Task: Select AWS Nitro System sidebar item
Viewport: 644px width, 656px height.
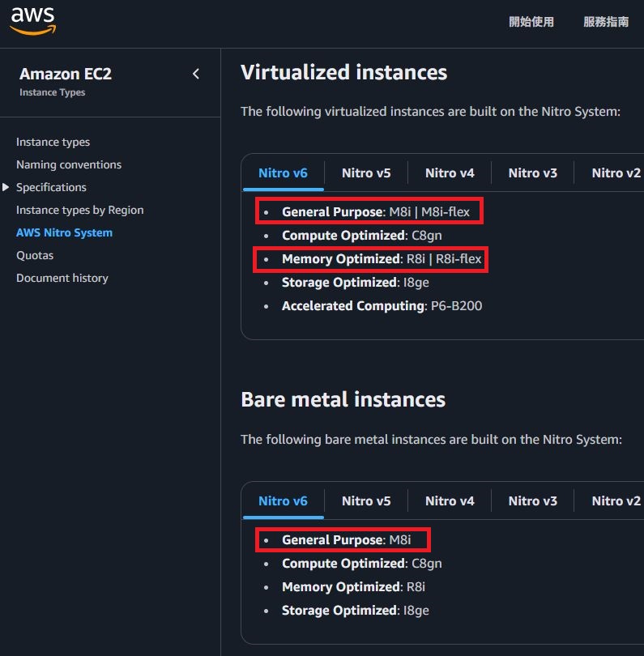Action: 64,232
